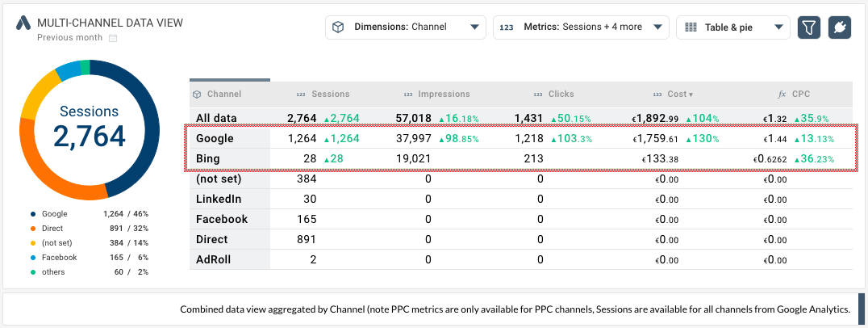Click the widget logo next to the title

click(x=23, y=23)
